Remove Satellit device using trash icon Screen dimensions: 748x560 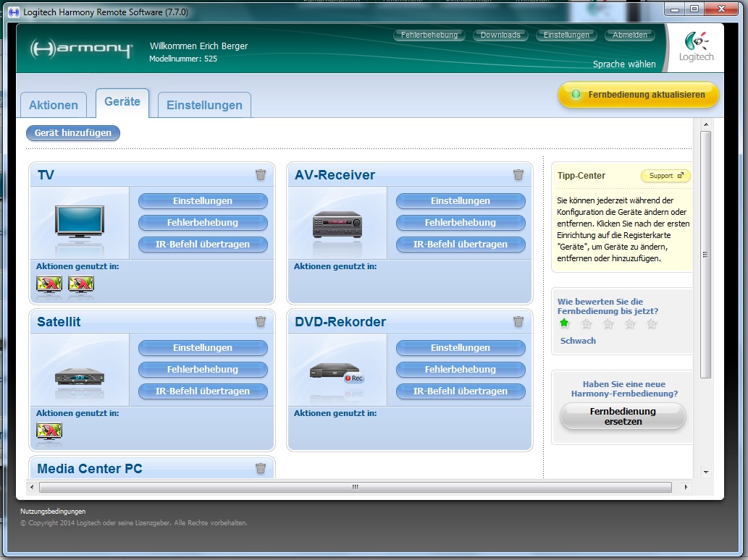pos(261,321)
